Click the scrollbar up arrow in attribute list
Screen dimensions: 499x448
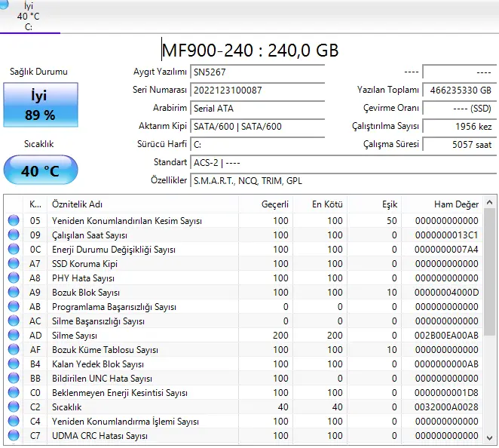[x=490, y=202]
